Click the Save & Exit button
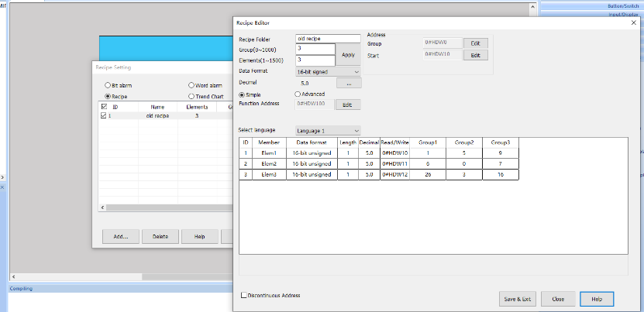 click(x=518, y=299)
